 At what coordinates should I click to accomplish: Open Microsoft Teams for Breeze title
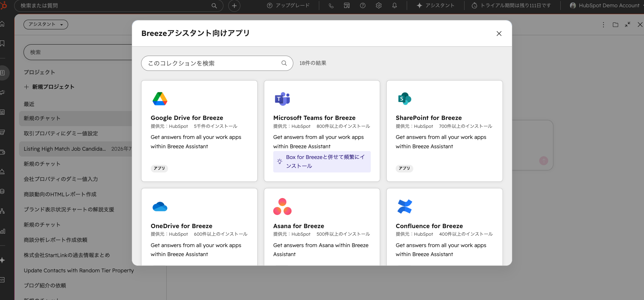314,118
